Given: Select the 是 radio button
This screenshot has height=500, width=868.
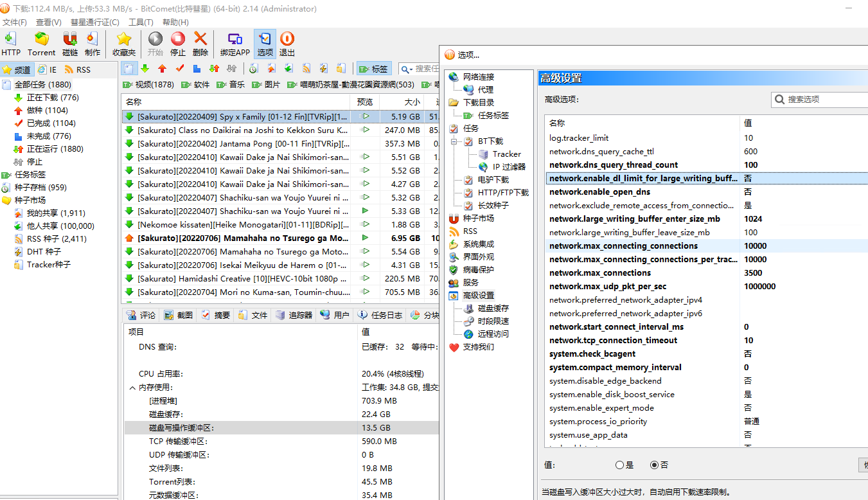Looking at the screenshot, I should pyautogui.click(x=620, y=465).
